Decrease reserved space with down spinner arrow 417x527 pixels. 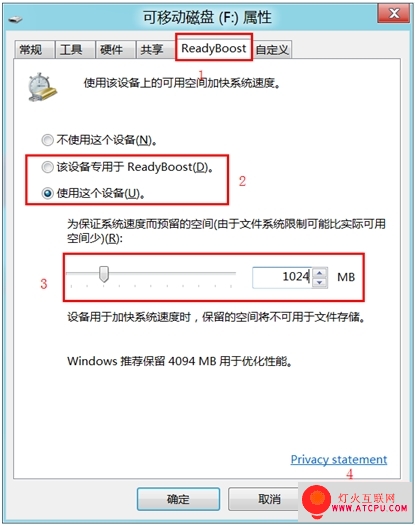click(320, 282)
